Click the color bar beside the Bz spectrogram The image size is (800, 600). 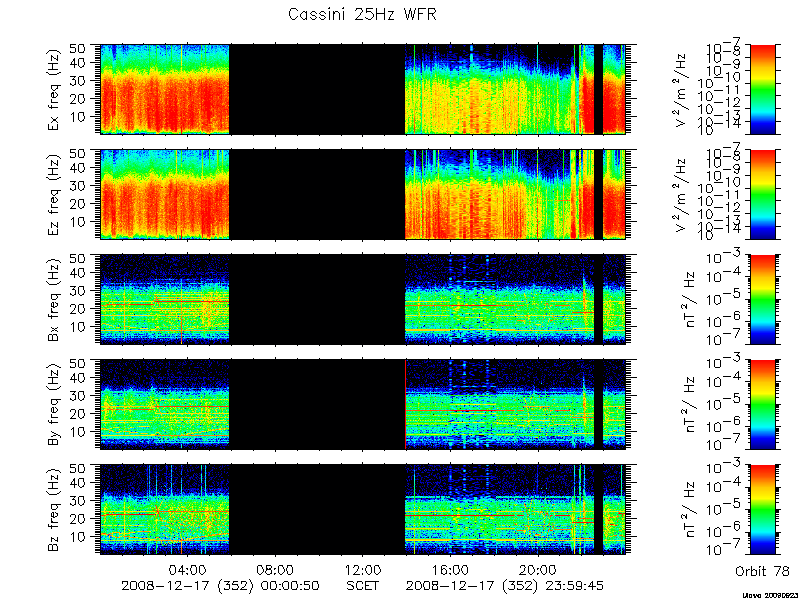[762, 509]
